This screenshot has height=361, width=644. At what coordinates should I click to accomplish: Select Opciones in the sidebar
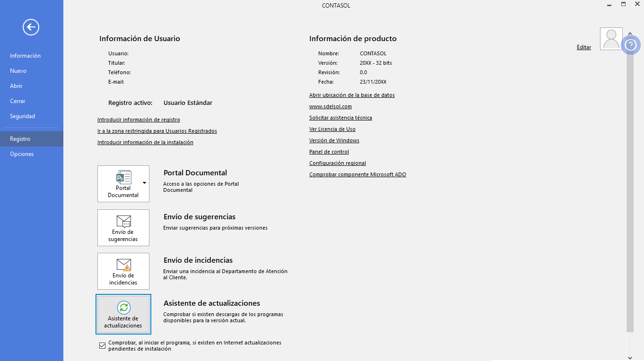(32, 154)
